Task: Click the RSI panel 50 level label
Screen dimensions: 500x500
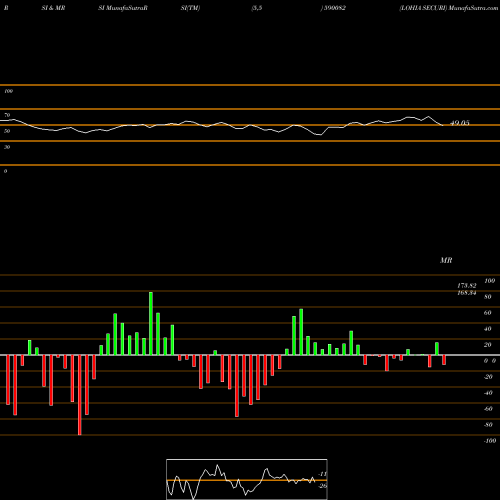Action: click(x=7, y=131)
